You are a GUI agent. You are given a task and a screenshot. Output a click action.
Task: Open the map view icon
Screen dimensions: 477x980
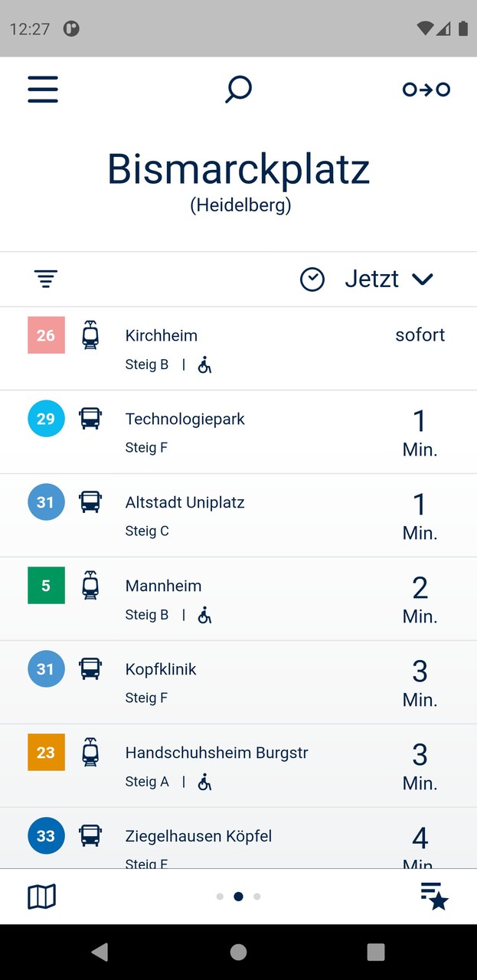click(x=42, y=897)
